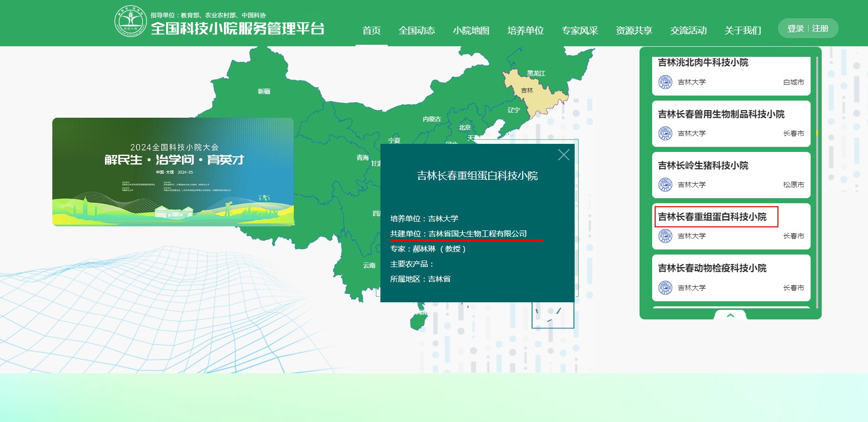Click Jilin University logo in 吉林长春重组蛋白科技小院 card
This screenshot has height=422, width=868.
pyautogui.click(x=665, y=236)
